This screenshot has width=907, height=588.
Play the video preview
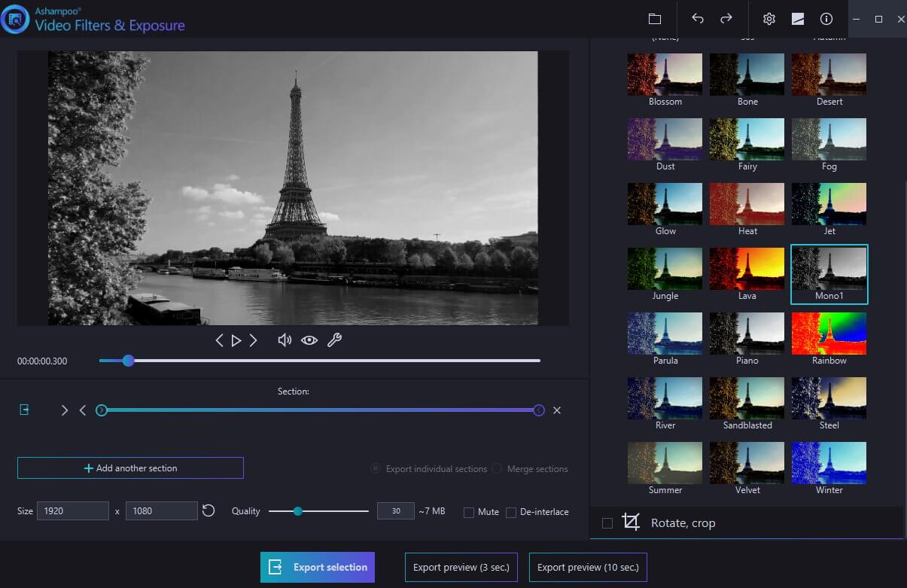click(236, 340)
